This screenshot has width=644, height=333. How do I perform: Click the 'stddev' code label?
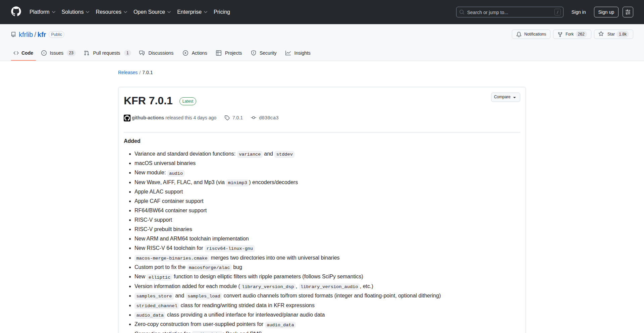point(284,154)
